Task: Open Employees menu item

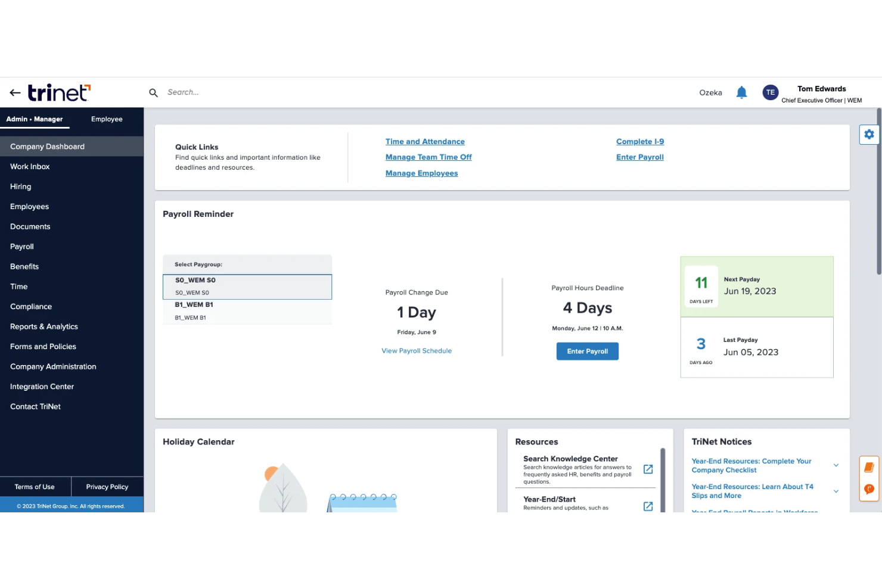Action: (x=72, y=207)
